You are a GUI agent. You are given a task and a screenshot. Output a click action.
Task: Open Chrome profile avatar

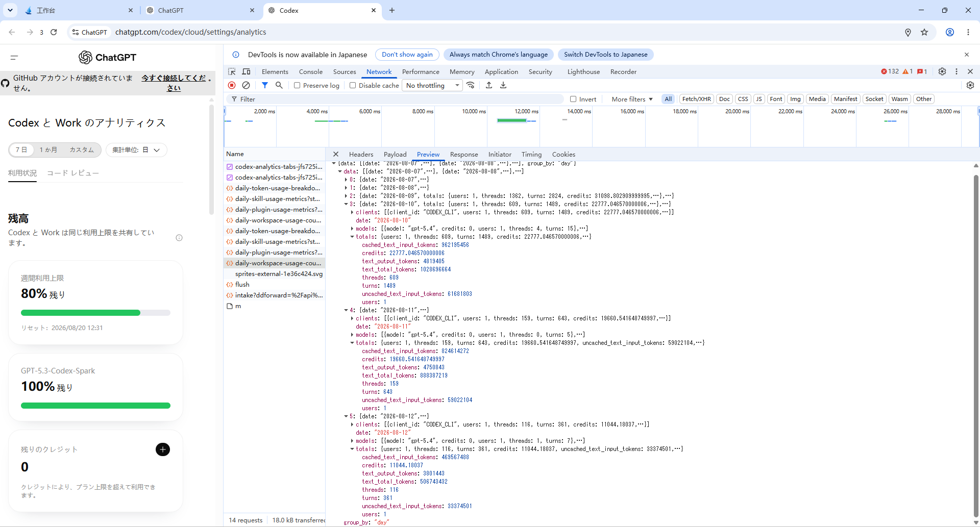click(x=950, y=32)
